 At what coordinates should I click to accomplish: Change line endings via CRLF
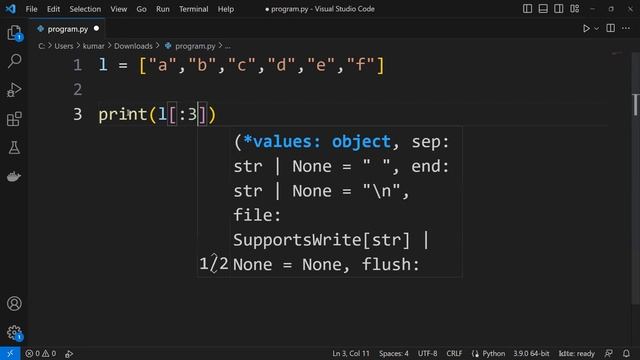pyautogui.click(x=454, y=353)
